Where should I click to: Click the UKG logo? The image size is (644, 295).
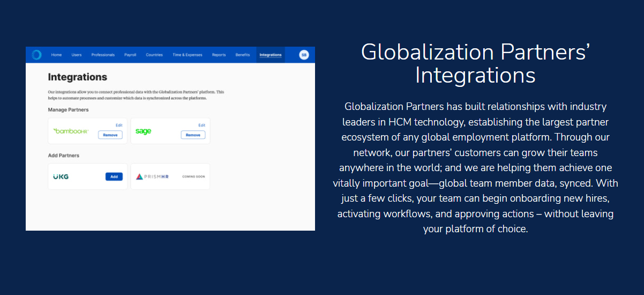(x=61, y=176)
